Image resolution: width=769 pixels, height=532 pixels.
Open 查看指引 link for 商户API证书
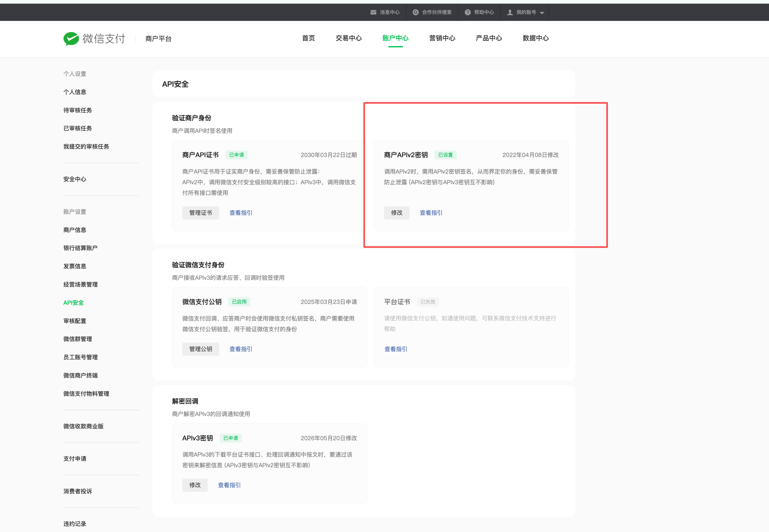click(x=241, y=213)
